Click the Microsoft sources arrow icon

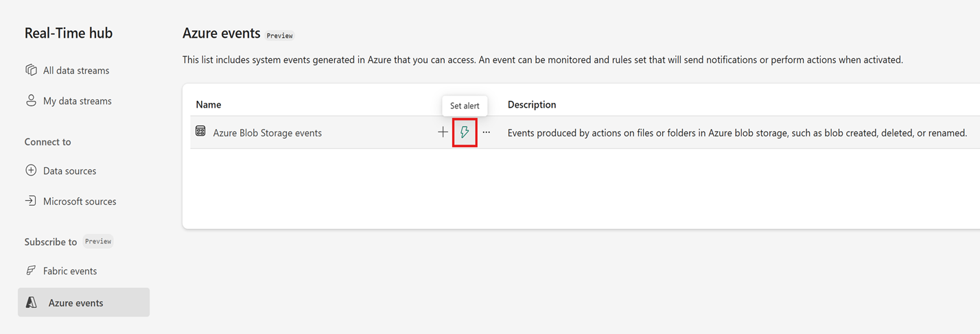tap(31, 201)
